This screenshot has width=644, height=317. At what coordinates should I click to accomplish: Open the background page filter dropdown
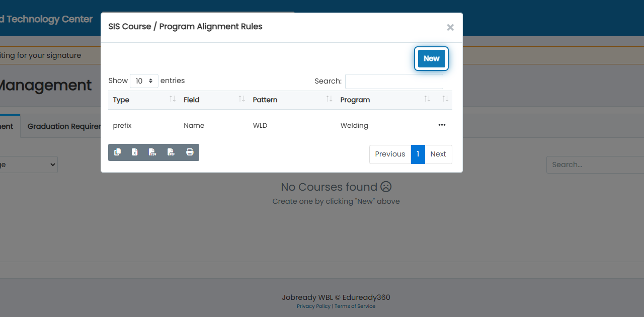point(29,165)
